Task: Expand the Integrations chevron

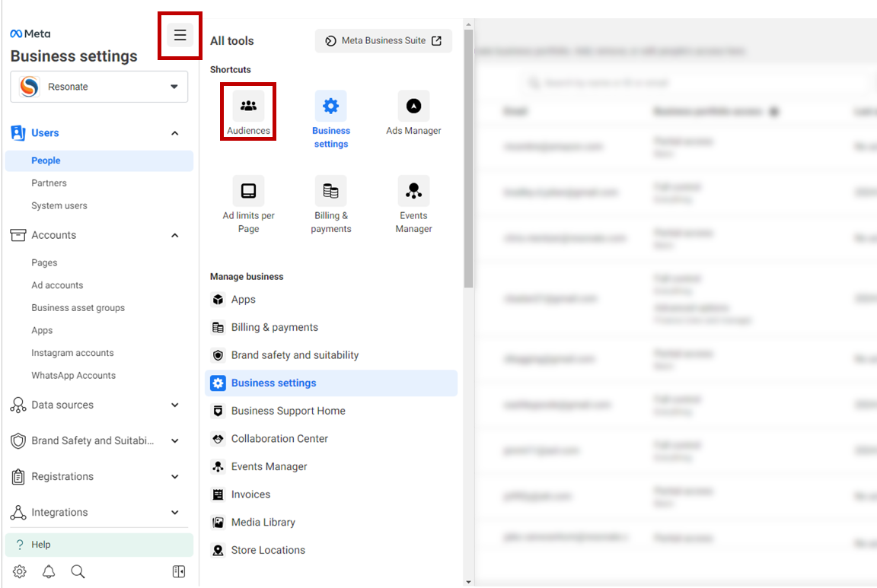Action: [175, 512]
